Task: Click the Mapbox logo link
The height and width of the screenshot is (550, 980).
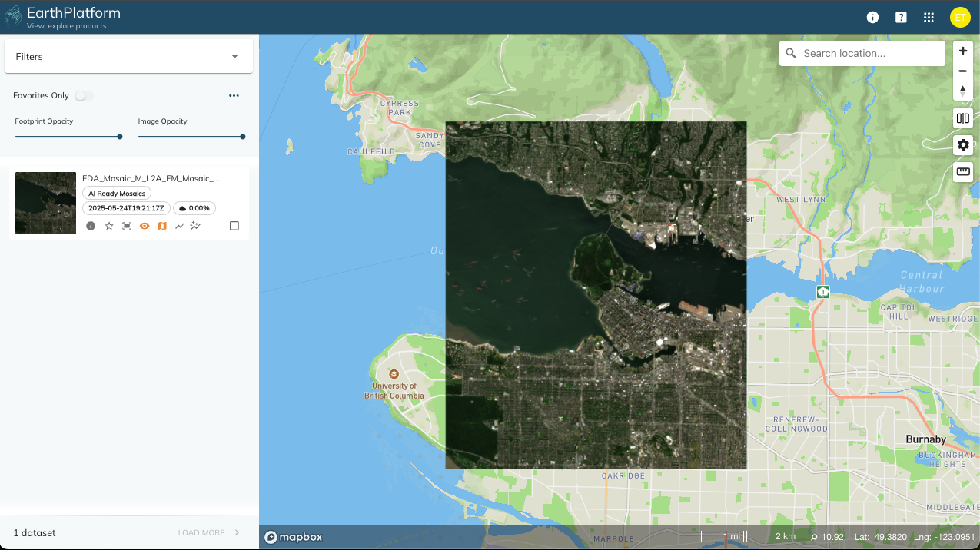Action: tap(294, 537)
